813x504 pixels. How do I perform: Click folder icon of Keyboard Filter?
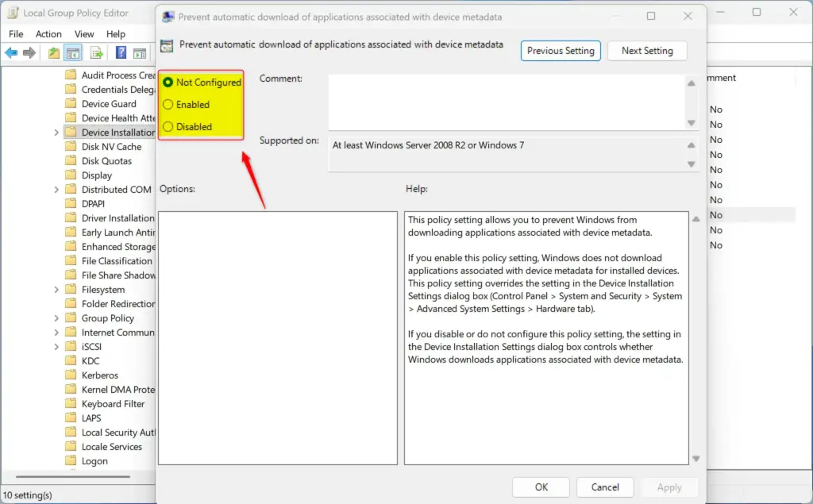coord(71,403)
